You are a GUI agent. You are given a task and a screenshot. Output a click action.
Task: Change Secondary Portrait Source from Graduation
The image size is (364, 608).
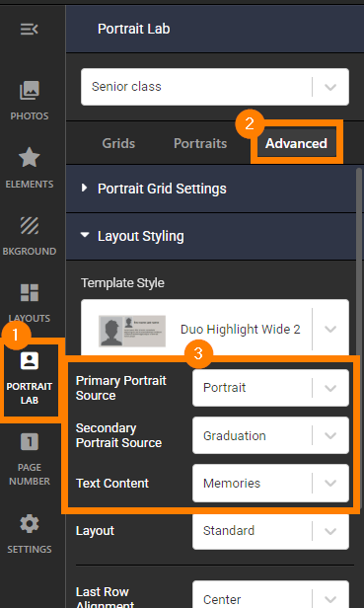coord(270,435)
